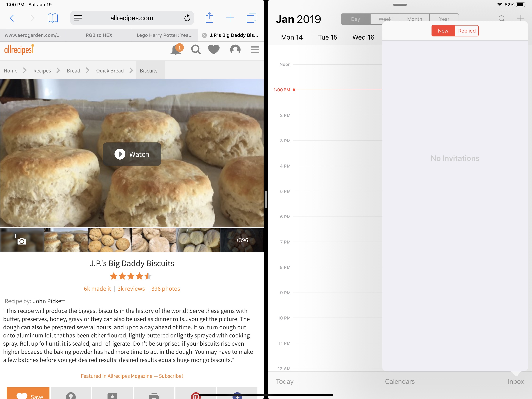Open favorites with the heart icon
This screenshot has height=399, width=532.
pos(214,49)
